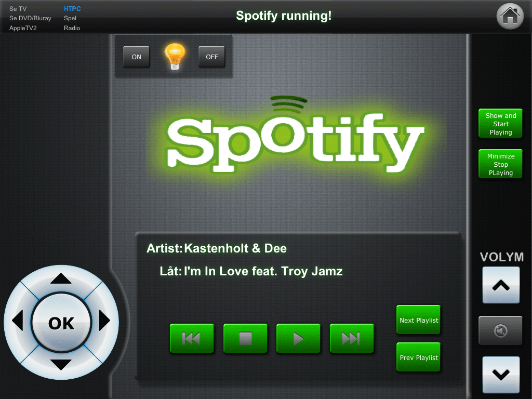Select the HTPC activity
This screenshot has width=532, height=399.
(72, 9)
